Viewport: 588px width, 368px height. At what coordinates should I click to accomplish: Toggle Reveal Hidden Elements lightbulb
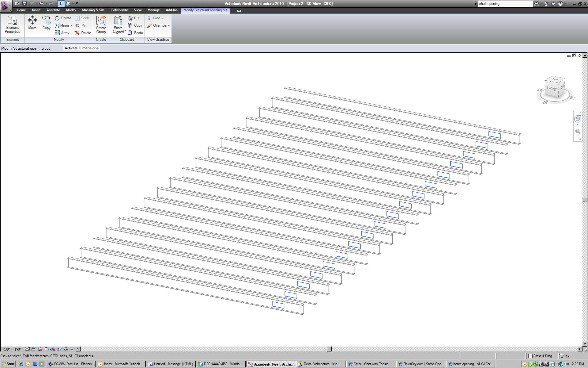coord(72,349)
